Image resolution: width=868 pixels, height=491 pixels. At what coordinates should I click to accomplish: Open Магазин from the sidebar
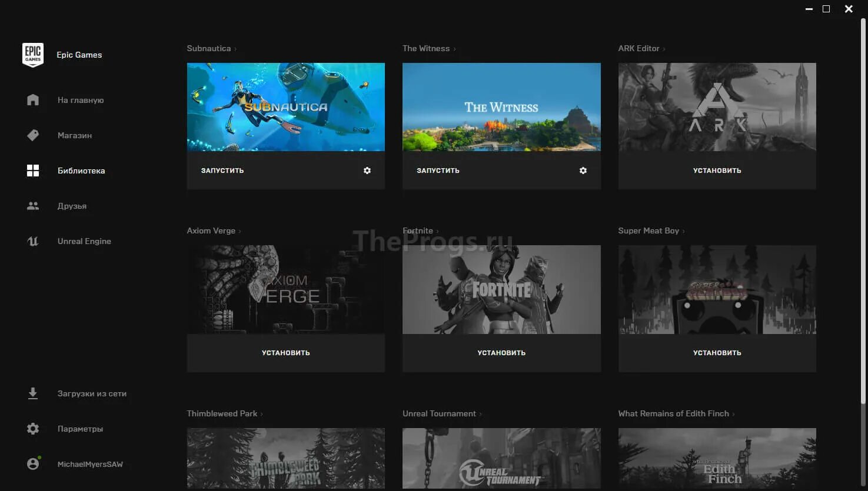click(x=75, y=135)
